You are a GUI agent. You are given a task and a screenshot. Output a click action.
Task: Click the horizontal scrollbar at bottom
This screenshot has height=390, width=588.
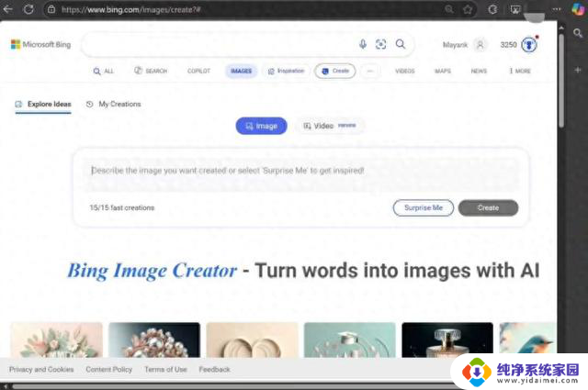[x=232, y=386]
